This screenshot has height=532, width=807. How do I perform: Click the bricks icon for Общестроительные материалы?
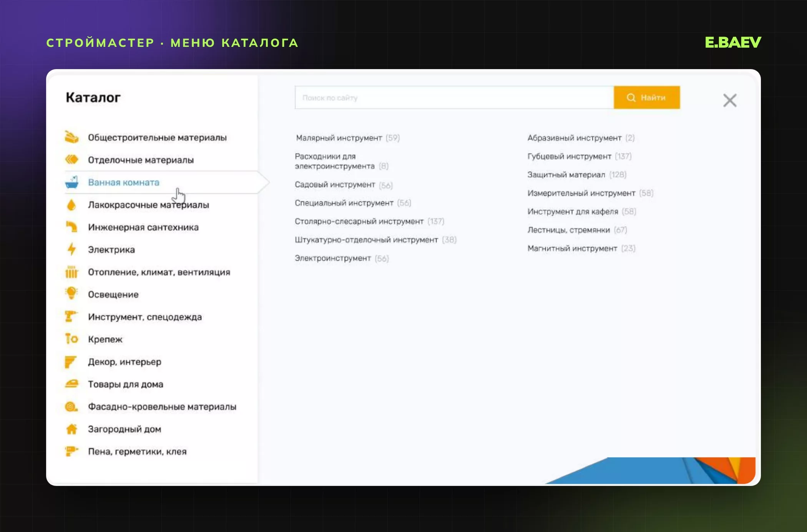click(71, 137)
